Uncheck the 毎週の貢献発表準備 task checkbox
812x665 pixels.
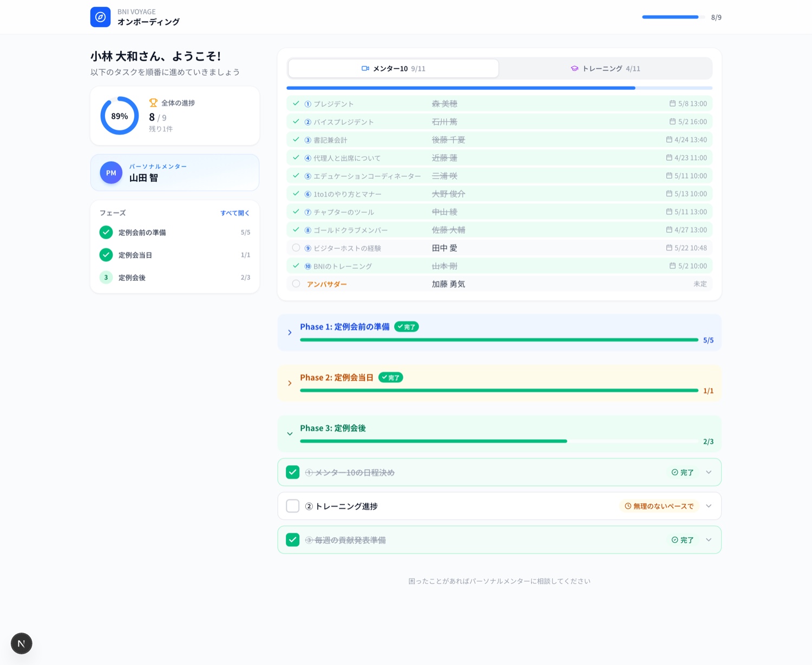coord(293,540)
